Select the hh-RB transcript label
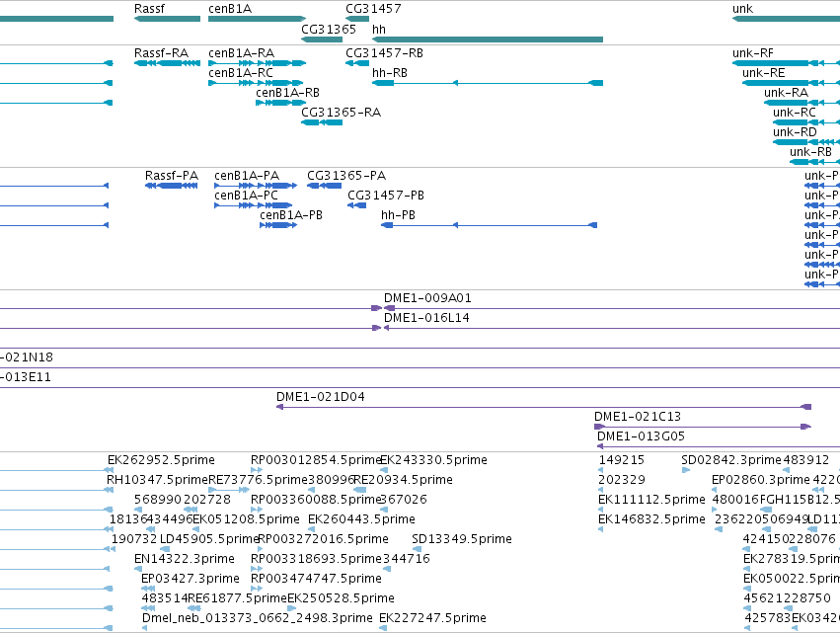 (x=390, y=73)
